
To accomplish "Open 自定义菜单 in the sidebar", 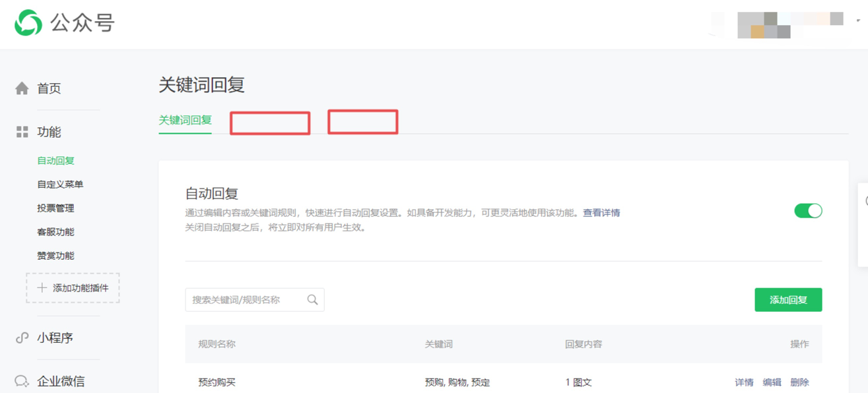I will point(60,185).
